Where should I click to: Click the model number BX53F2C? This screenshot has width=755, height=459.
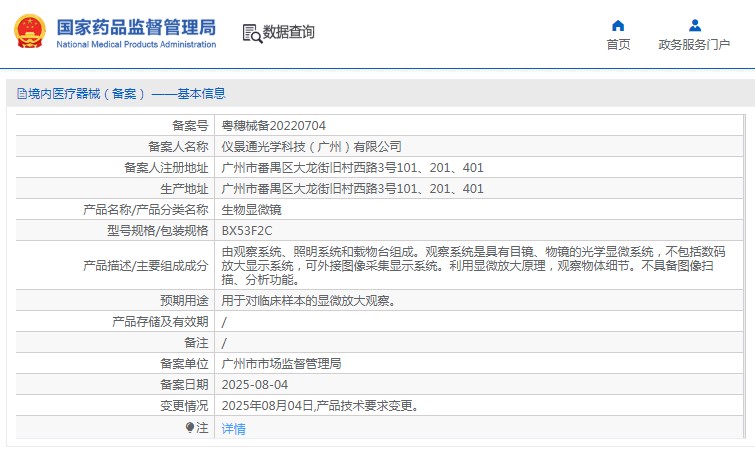click(246, 230)
